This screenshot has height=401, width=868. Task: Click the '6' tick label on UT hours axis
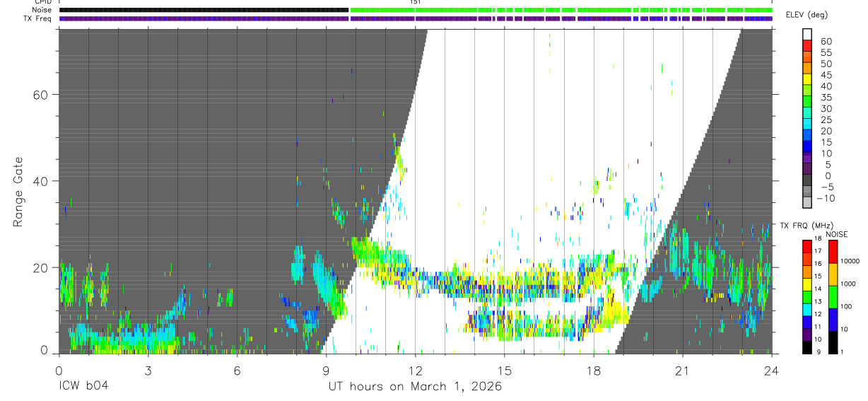point(237,371)
